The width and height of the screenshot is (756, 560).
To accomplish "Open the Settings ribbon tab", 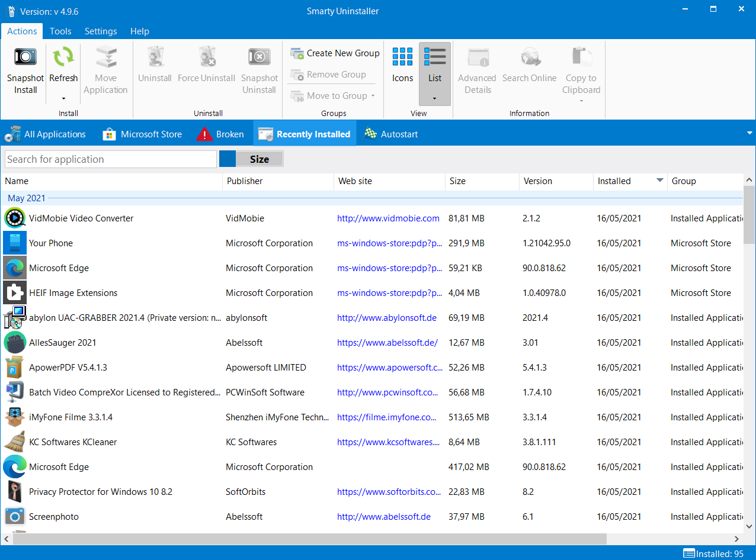I will 101,31.
